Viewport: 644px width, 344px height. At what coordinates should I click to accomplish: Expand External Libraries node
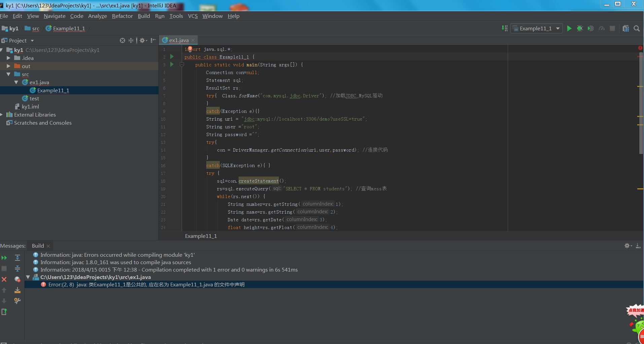coord(2,115)
